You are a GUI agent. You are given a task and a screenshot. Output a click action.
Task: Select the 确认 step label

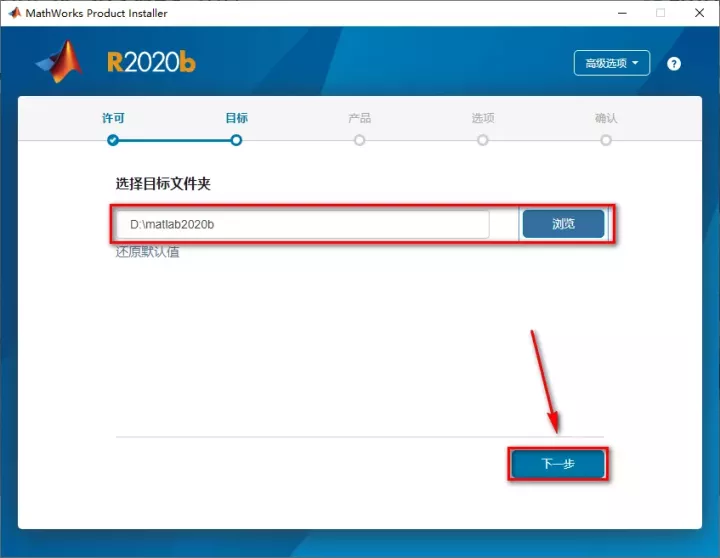[606, 118]
